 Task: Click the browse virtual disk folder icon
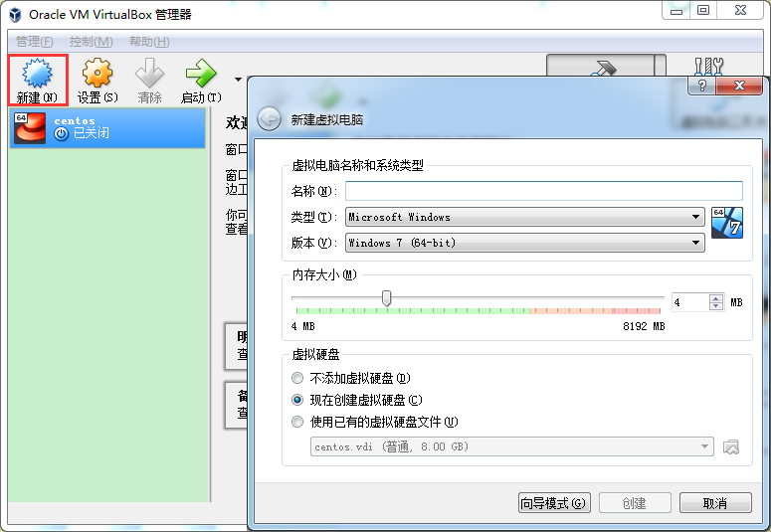coord(730,446)
